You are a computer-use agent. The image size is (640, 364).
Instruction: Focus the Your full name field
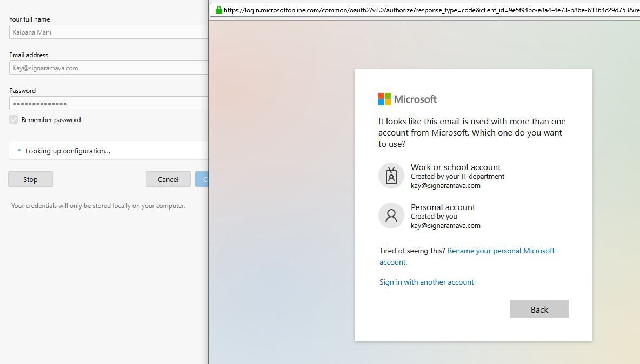pyautogui.click(x=108, y=32)
